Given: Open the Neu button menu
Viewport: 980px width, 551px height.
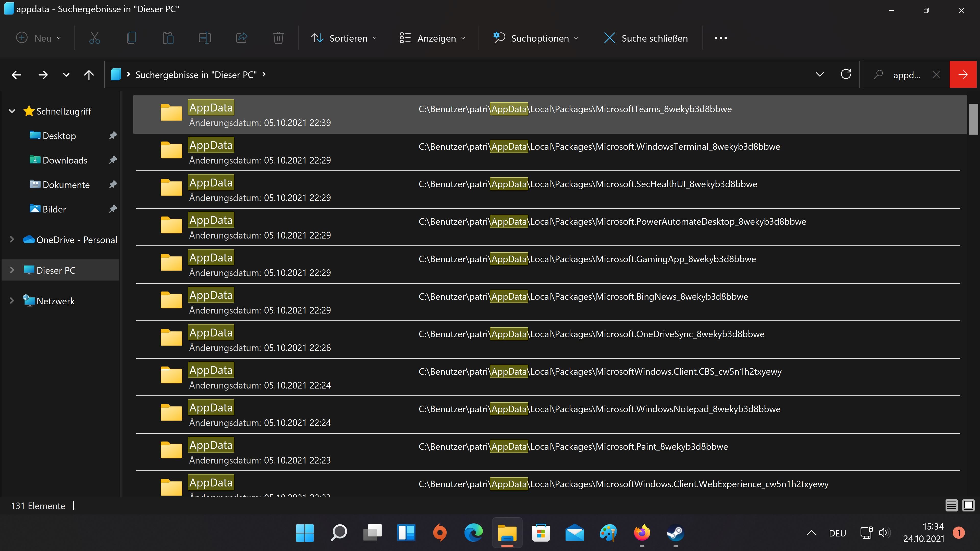Looking at the screenshot, I should [x=39, y=38].
